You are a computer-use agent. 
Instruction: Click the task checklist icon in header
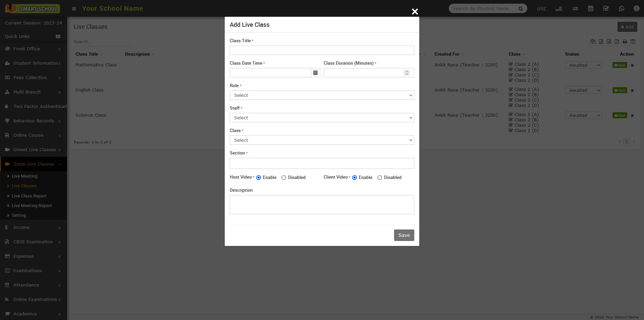(x=606, y=9)
